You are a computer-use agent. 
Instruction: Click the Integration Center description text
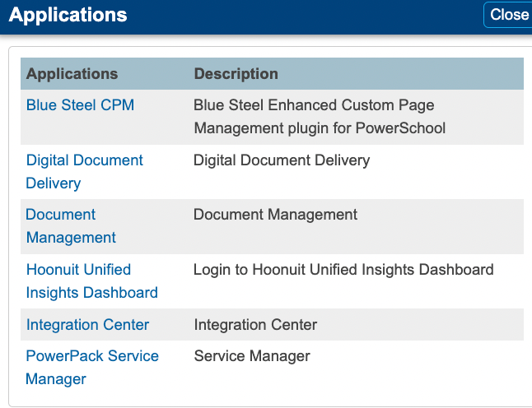pos(255,325)
